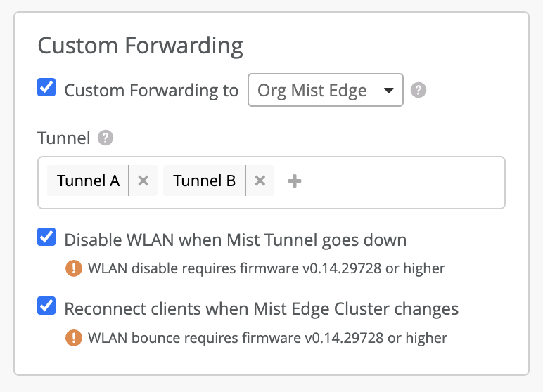
Task: Click the "Disable WLAN when Mist Tunnel goes down" label
Action: [x=235, y=240]
